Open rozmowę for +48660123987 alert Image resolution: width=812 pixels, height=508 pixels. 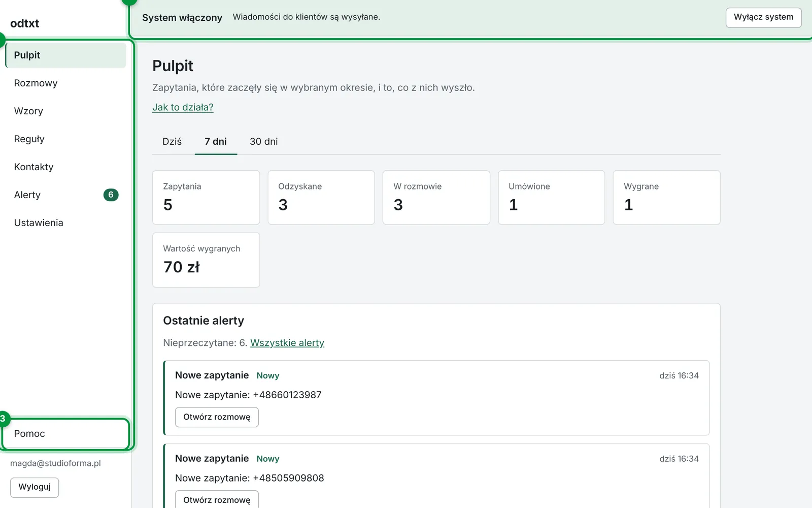point(217,417)
